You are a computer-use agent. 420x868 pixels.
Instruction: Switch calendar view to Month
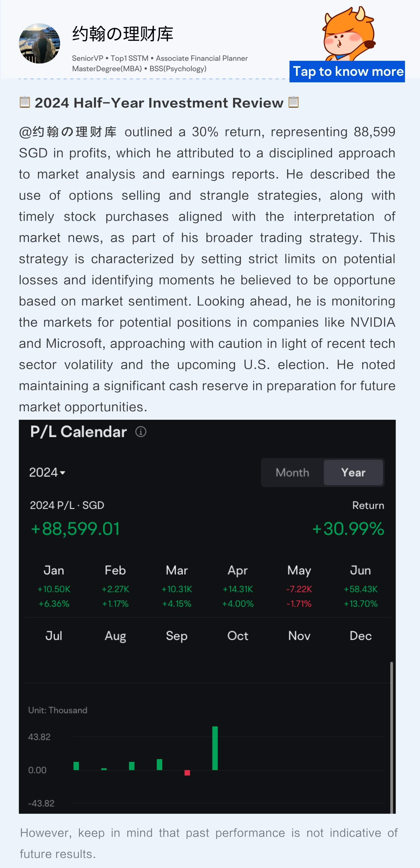pos(292,472)
